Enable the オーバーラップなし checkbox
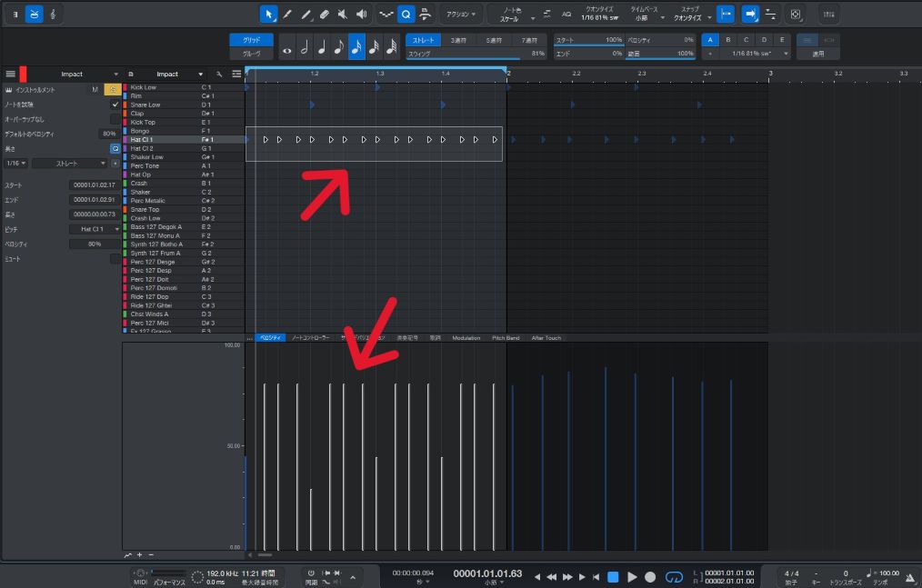Screen dimensions: 922x588 coord(115,119)
